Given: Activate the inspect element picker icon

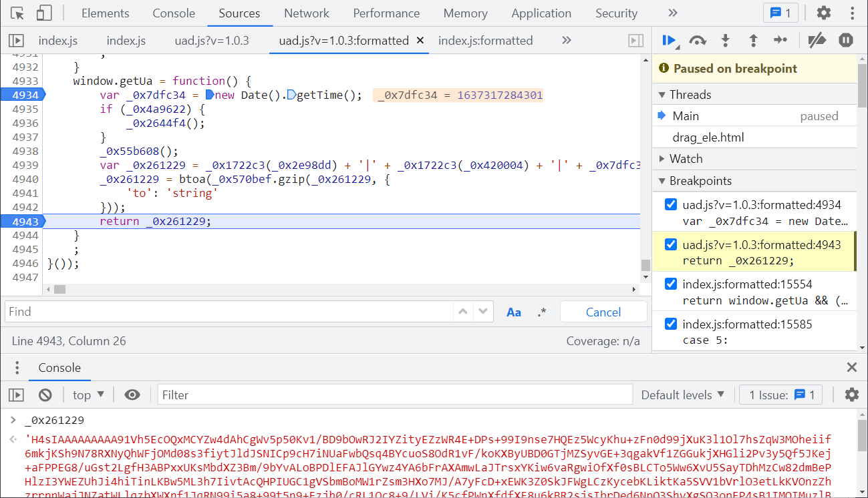Looking at the screenshot, I should point(18,13).
